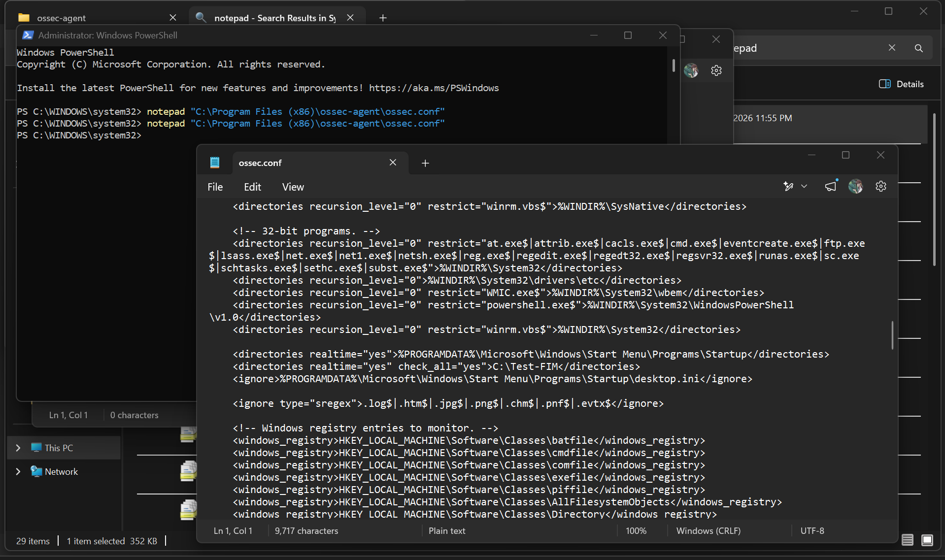Screen dimensions: 945x560
Task: Click the 9,717 characters count
Action: [x=306, y=531]
